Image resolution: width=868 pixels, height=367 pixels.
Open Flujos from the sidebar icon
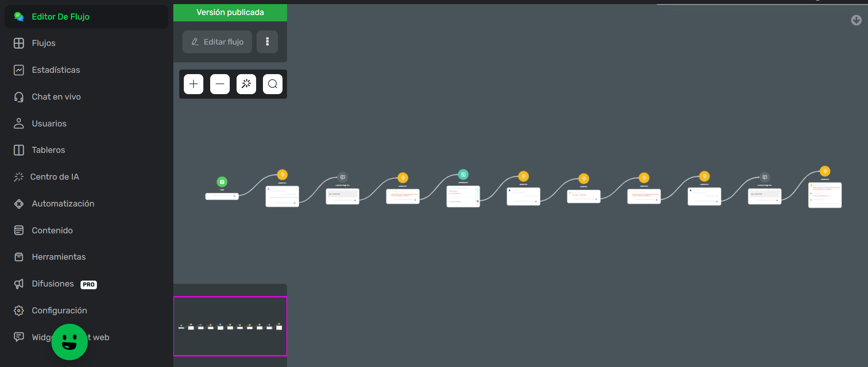19,43
